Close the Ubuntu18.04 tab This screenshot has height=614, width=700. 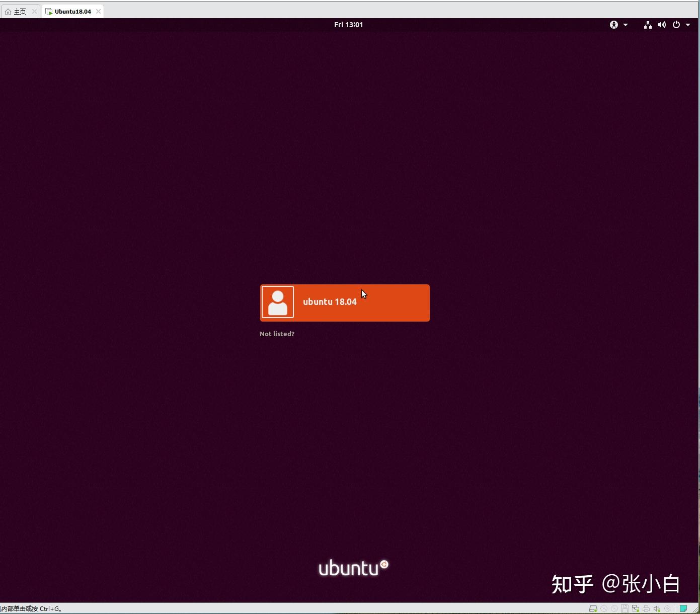pos(99,12)
